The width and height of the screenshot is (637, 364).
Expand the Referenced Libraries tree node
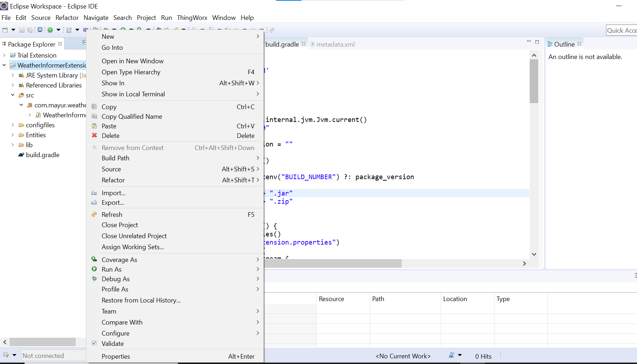(12, 85)
